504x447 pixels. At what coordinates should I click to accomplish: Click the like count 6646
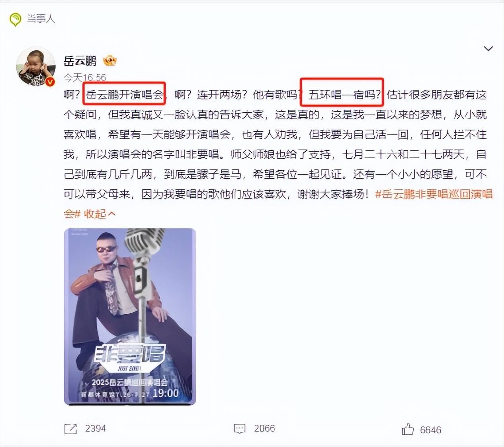point(430,430)
